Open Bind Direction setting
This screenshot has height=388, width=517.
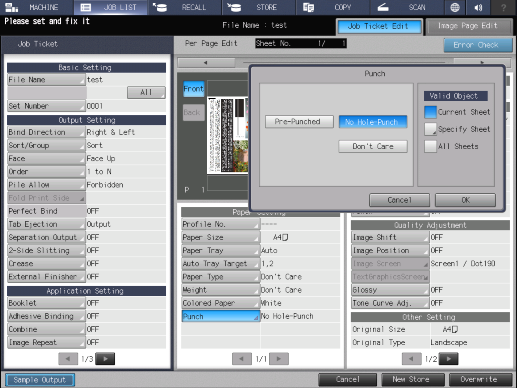pyautogui.click(x=46, y=132)
